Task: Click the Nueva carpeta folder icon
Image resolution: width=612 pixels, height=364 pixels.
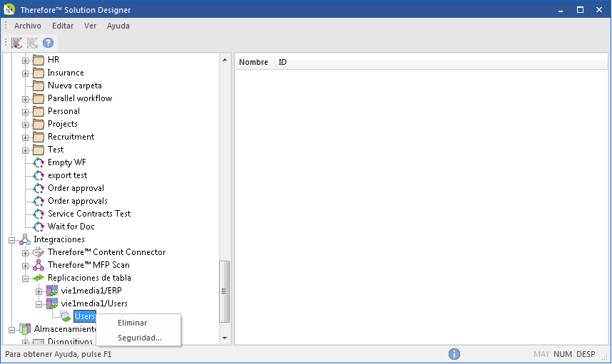Action: (39, 85)
